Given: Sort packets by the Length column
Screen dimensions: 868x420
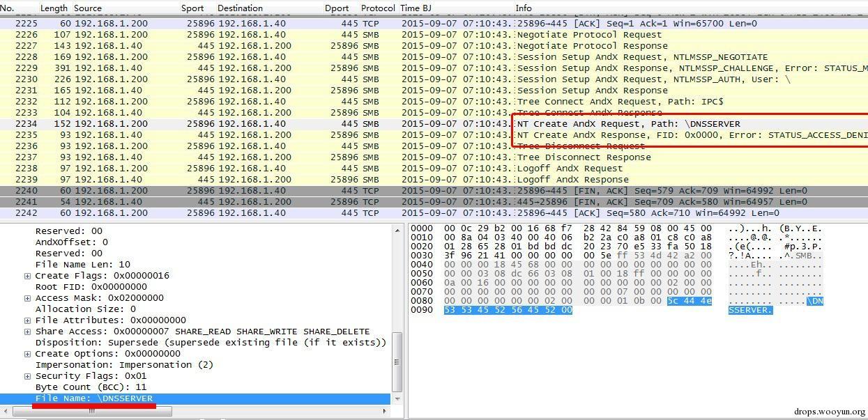Looking at the screenshot, I should [x=54, y=8].
